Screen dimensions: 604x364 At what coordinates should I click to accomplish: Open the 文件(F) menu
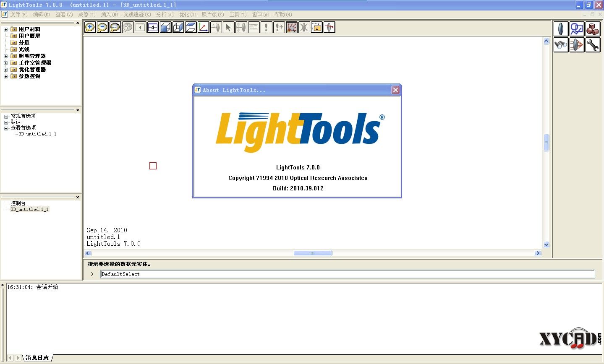point(18,15)
